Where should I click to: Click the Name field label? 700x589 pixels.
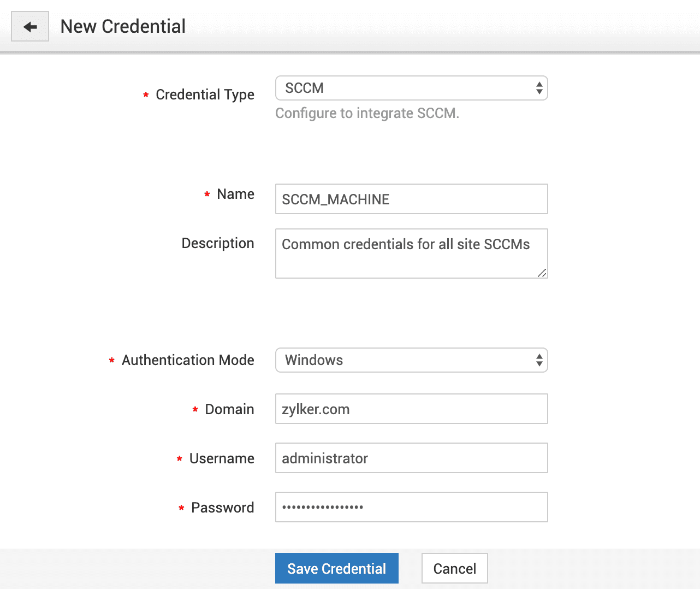coord(235,194)
